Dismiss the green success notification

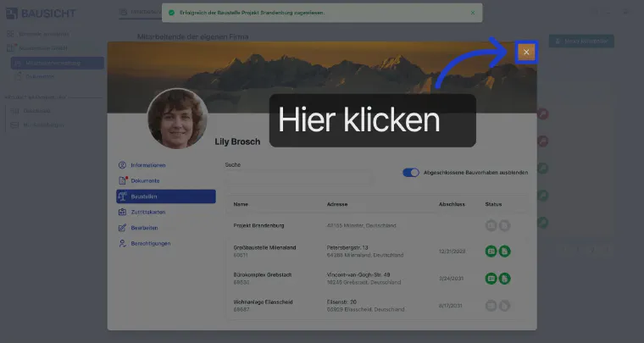pos(473,13)
